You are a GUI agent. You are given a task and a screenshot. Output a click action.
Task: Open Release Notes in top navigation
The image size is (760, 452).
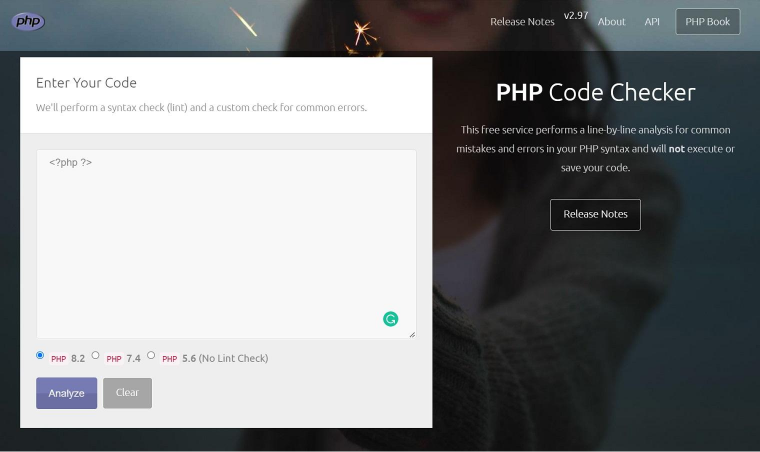(522, 22)
